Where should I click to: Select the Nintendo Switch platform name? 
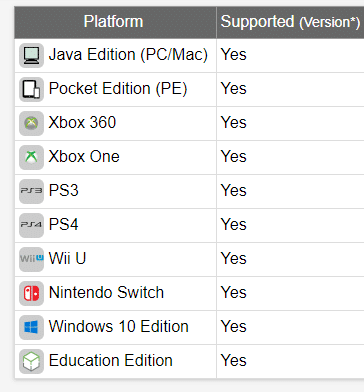(106, 292)
